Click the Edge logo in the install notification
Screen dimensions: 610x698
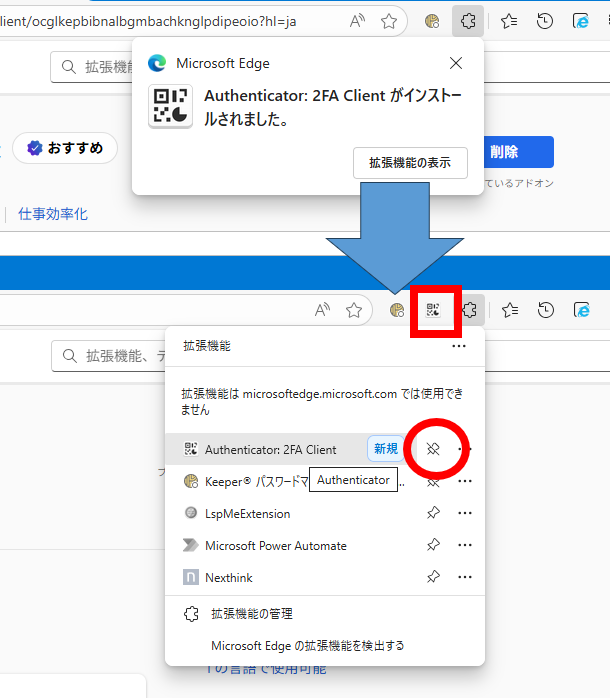pyautogui.click(x=157, y=63)
